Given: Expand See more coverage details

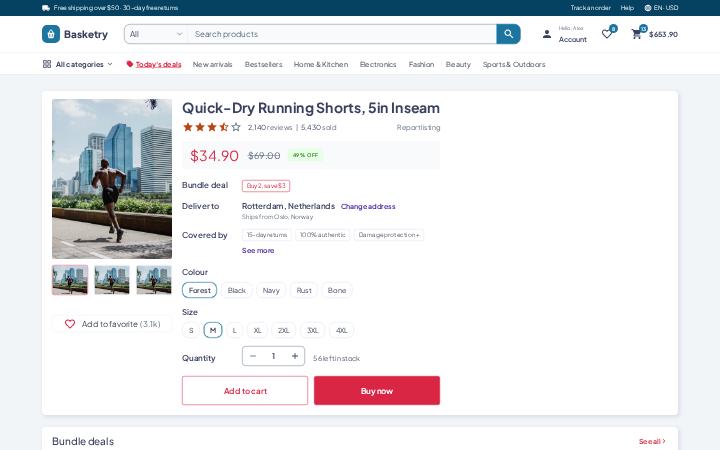Looking at the screenshot, I should click(258, 250).
